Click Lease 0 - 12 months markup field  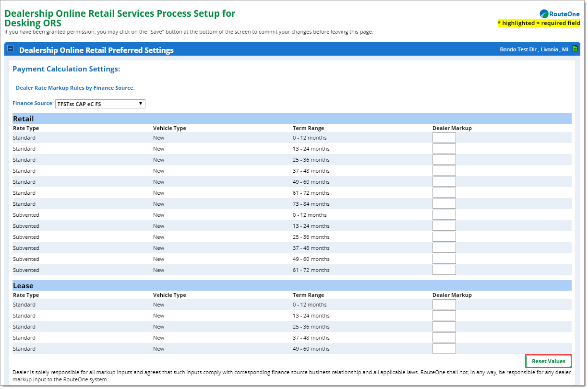444,305
